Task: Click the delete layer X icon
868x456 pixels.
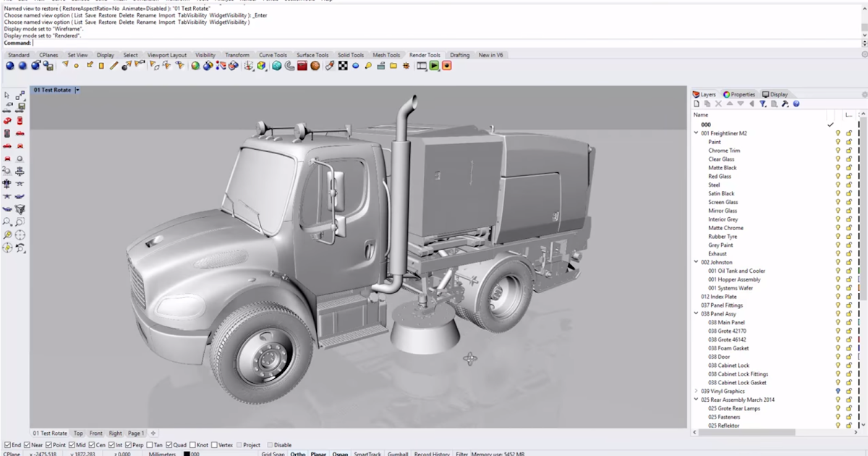Action: [x=718, y=104]
